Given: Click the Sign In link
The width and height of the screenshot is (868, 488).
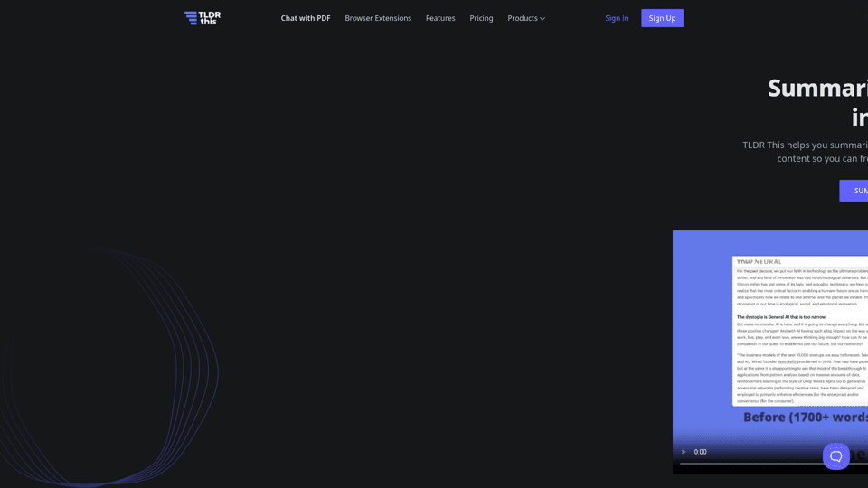Looking at the screenshot, I should [617, 18].
